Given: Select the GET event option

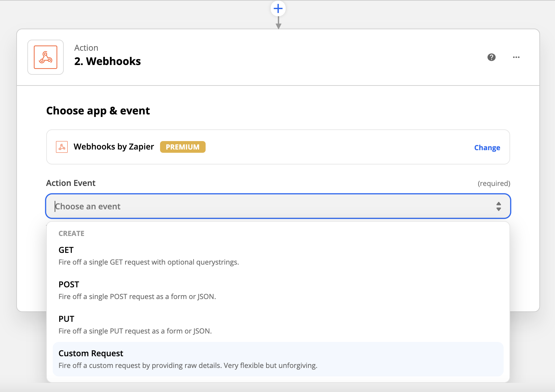Looking at the screenshot, I should click(278, 256).
